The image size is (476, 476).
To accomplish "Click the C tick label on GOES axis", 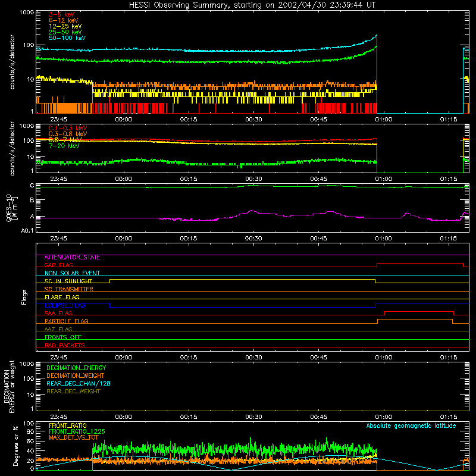I will coord(32,185).
